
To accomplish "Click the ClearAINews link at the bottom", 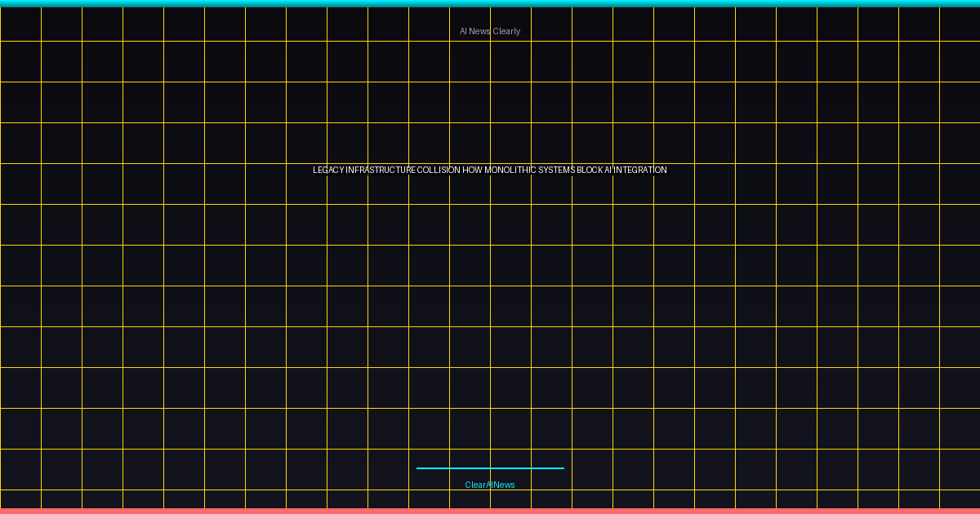I will point(490,485).
